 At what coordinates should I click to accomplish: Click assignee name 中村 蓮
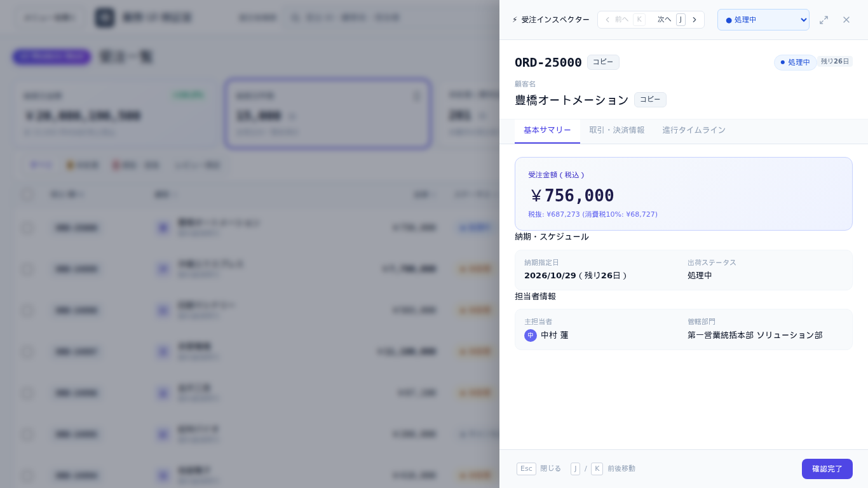[x=555, y=335]
